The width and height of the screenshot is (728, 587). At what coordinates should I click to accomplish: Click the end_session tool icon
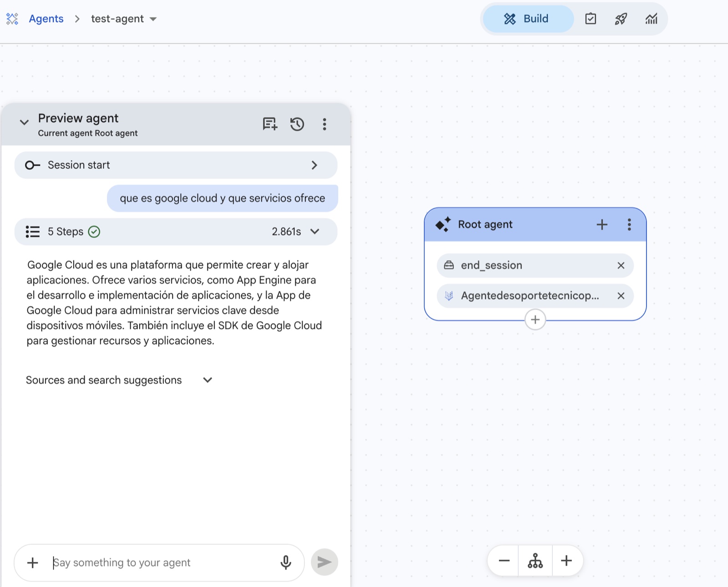449,265
